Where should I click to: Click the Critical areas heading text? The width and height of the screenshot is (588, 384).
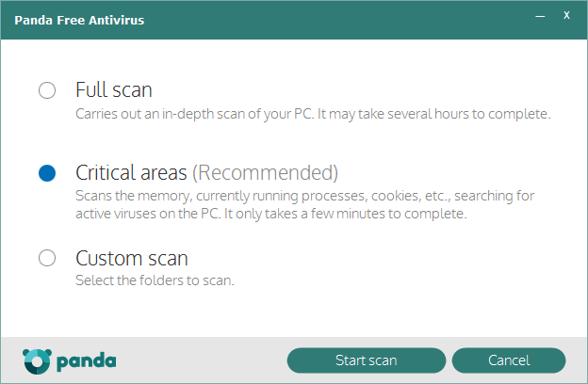tap(131, 173)
